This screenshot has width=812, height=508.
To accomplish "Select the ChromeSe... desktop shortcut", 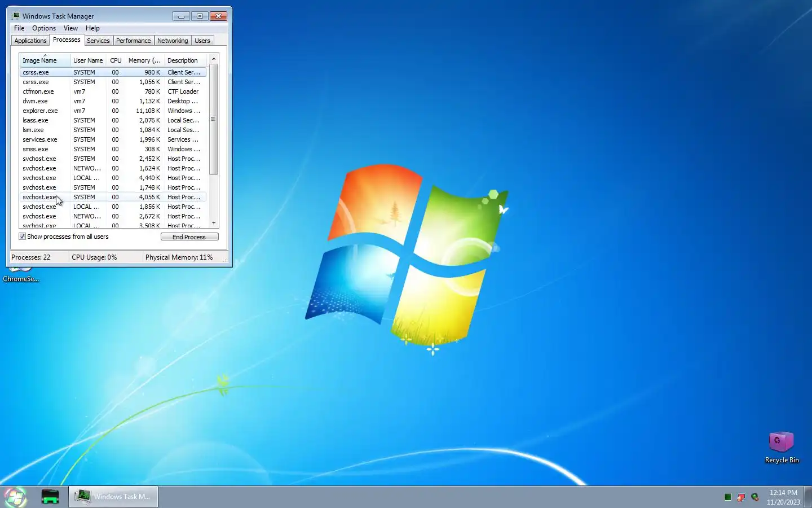I will tap(21, 275).
